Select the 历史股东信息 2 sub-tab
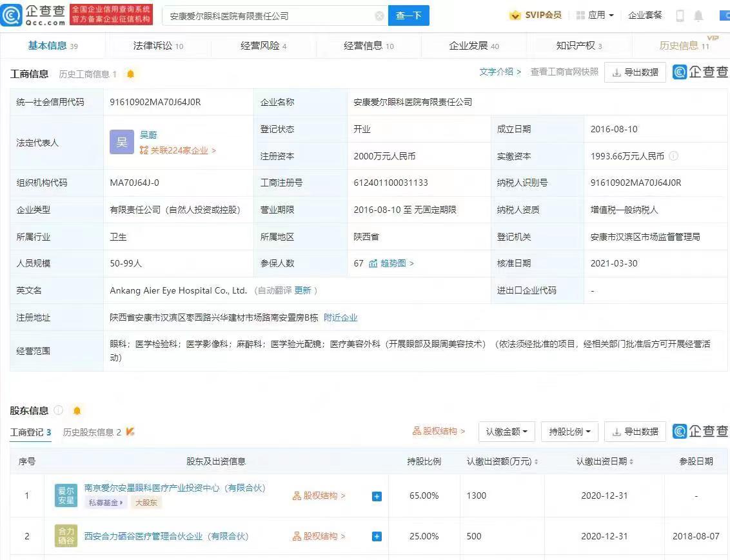The width and height of the screenshot is (730, 560). (x=92, y=432)
